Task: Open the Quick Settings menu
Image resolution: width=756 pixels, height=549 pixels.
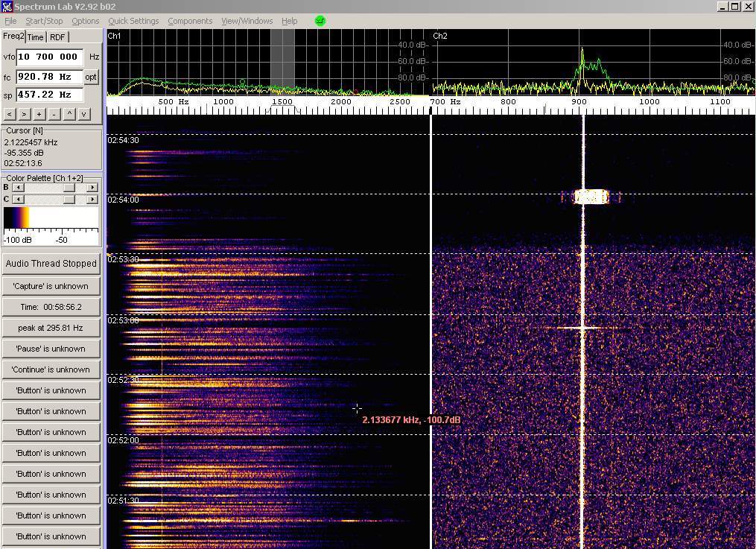Action: pos(133,21)
